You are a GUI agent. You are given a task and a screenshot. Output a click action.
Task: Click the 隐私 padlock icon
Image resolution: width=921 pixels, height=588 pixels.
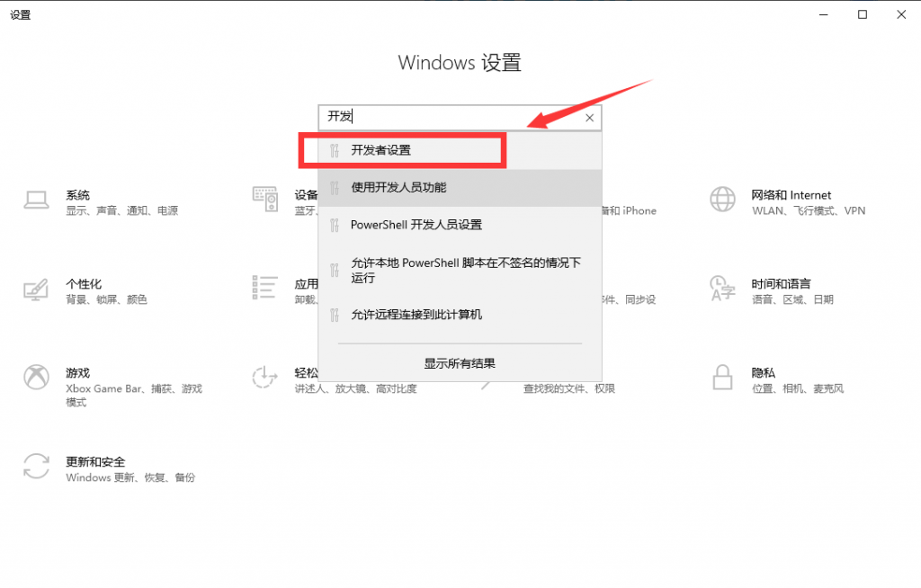point(722,377)
